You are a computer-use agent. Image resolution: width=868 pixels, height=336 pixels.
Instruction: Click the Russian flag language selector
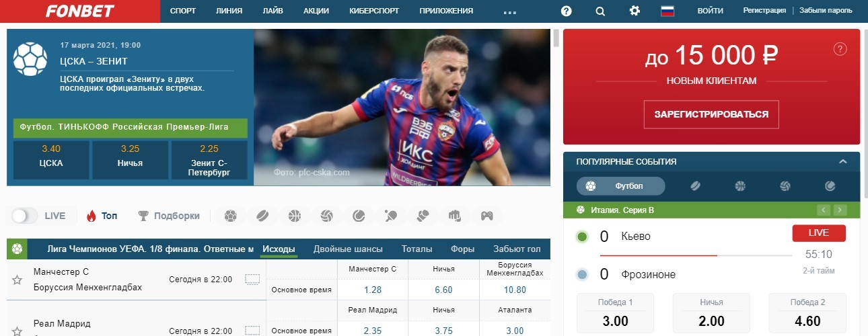667,11
